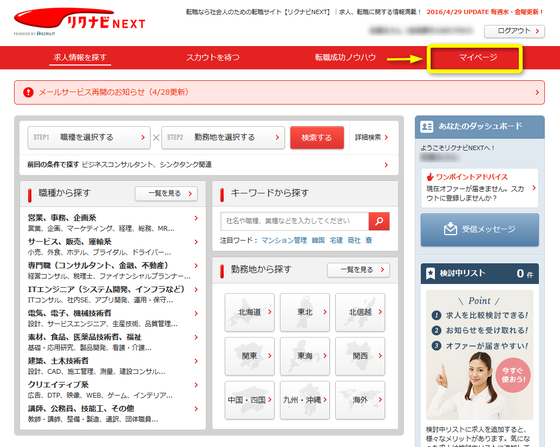Select 東北 region tile
The width and height of the screenshot is (560, 447).
(x=305, y=312)
